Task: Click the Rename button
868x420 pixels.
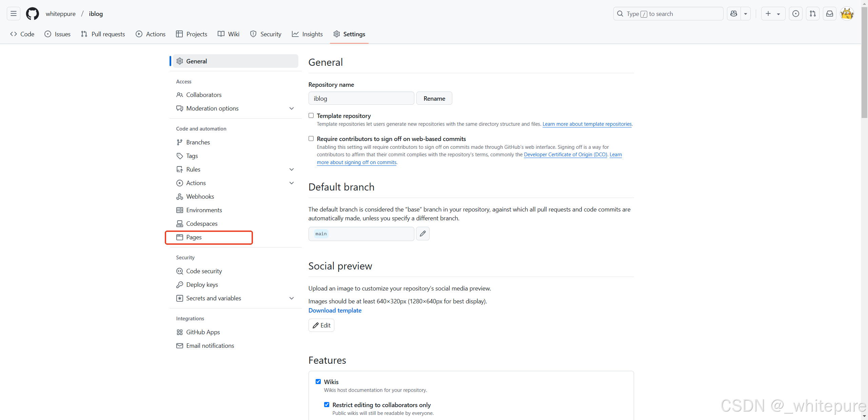Action: 434,98
